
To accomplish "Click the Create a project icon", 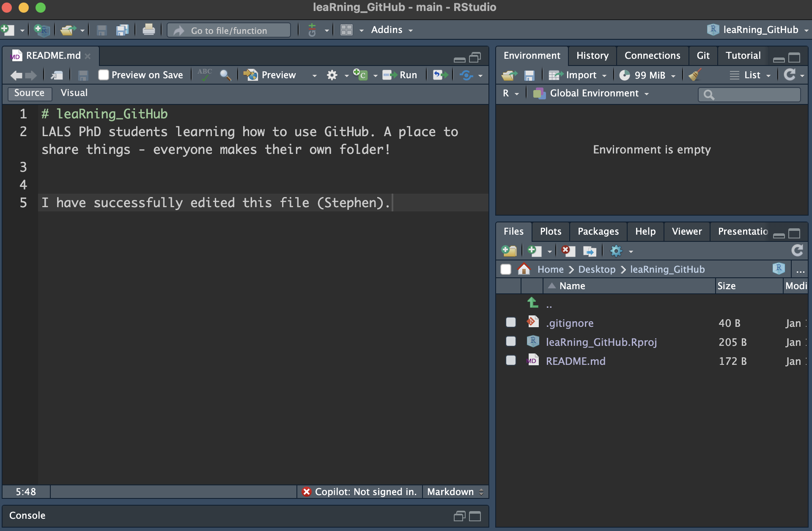I will pos(42,30).
